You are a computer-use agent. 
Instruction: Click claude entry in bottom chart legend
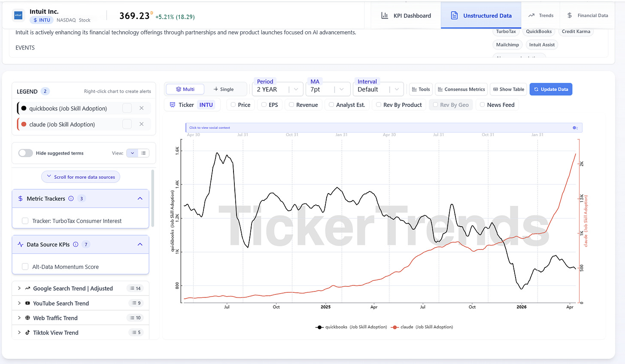pyautogui.click(x=422, y=327)
